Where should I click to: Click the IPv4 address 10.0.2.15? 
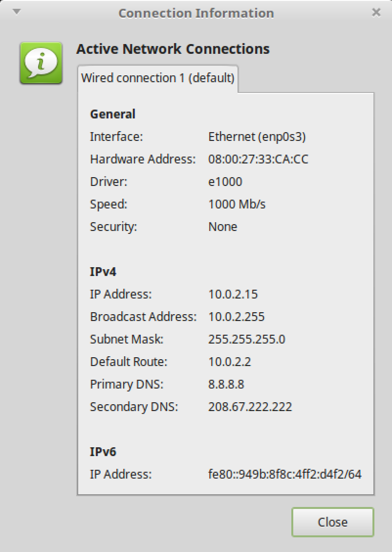point(233,294)
